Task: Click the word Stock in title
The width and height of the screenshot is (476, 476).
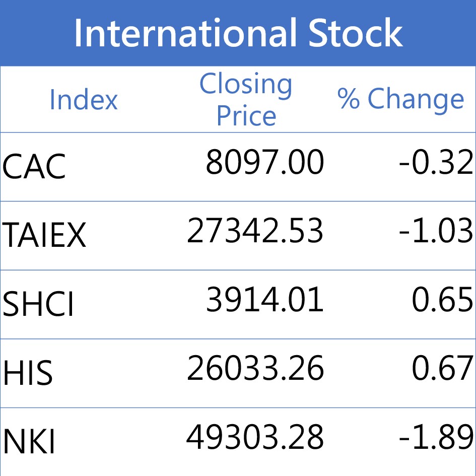Action: (x=356, y=33)
